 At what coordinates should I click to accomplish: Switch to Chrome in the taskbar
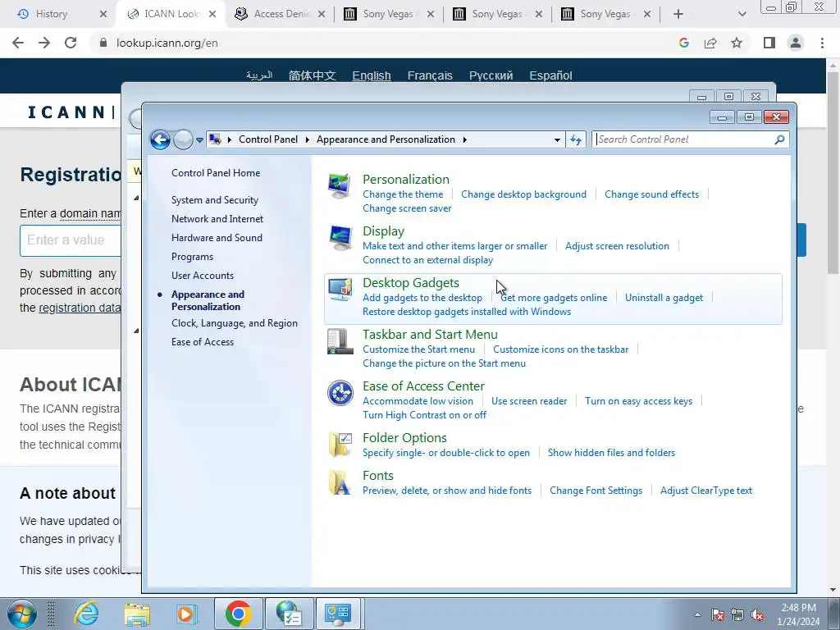coord(239,614)
